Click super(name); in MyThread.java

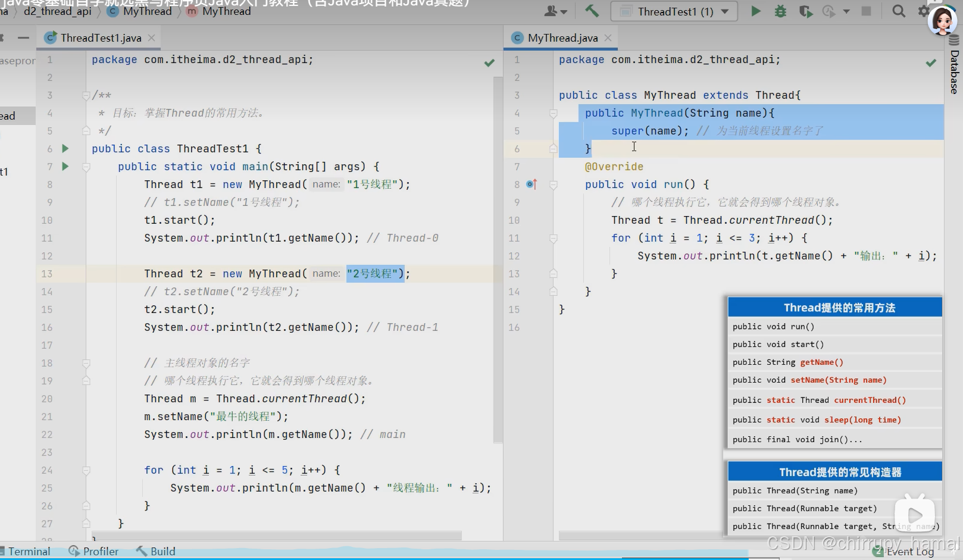point(650,130)
